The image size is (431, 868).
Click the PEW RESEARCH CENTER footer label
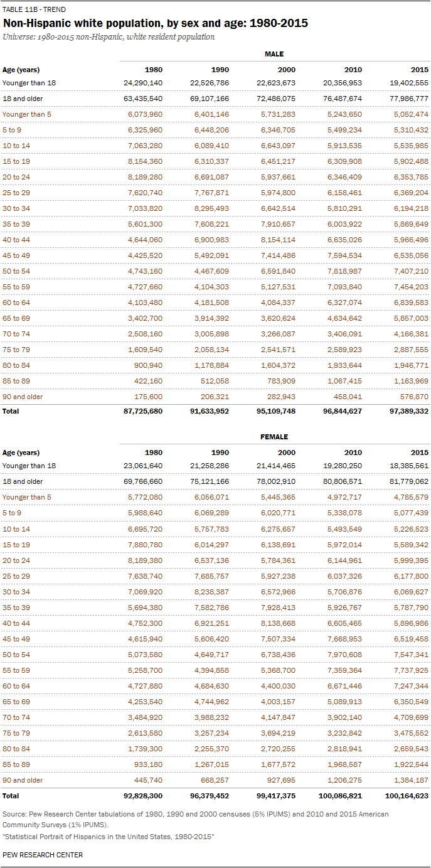43,855
